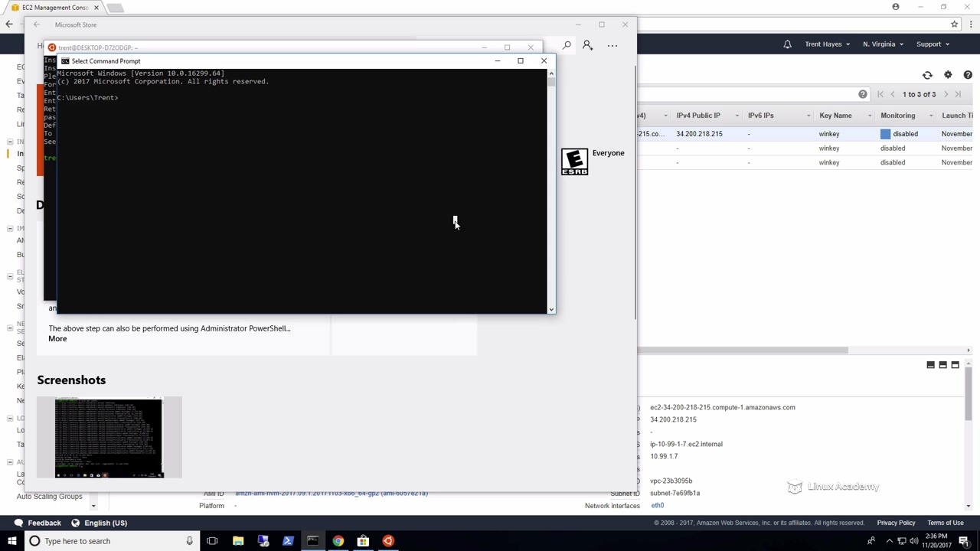This screenshot has width=980, height=551.
Task: Click the eth0 network interface link
Action: pyautogui.click(x=658, y=506)
